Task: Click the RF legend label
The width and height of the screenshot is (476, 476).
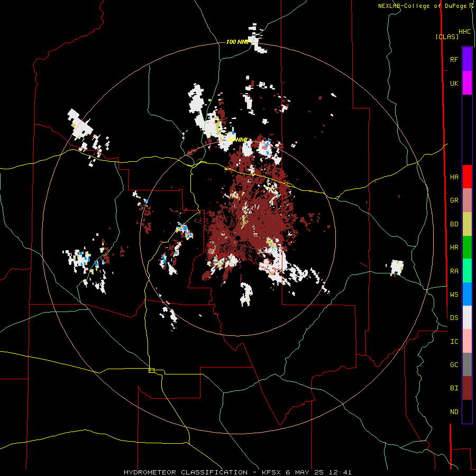Action: [x=454, y=59]
